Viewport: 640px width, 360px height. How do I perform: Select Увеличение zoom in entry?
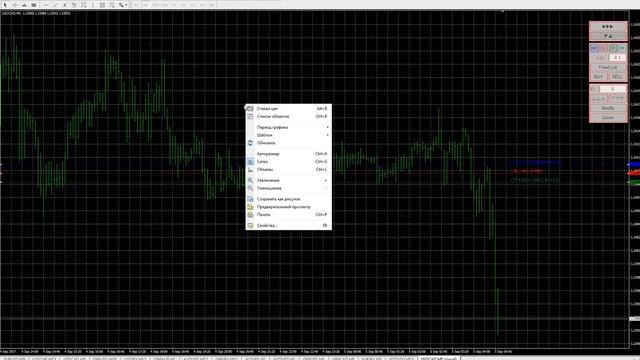pyautogui.click(x=289, y=180)
